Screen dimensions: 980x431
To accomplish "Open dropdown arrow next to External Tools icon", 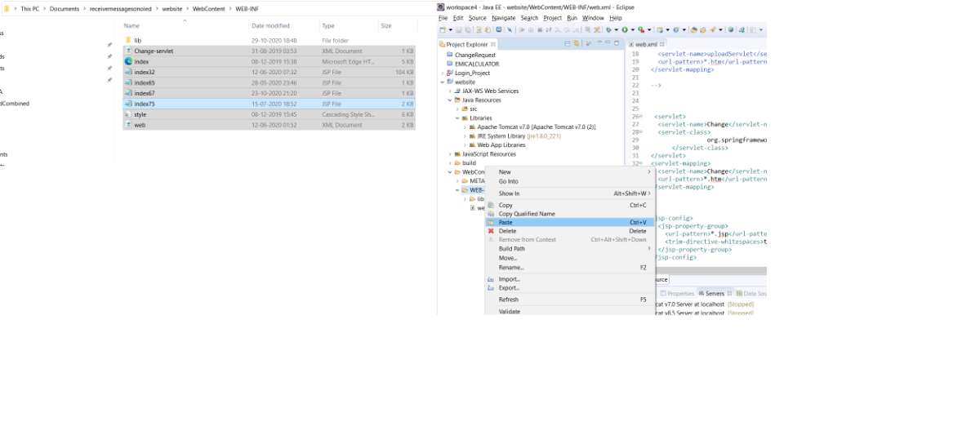I will pos(649,29).
